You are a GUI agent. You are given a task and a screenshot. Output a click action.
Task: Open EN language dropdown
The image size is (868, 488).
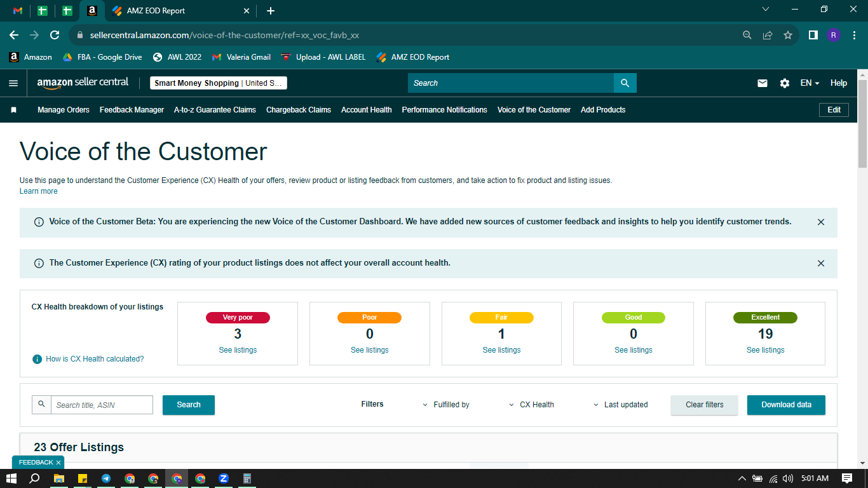click(810, 83)
